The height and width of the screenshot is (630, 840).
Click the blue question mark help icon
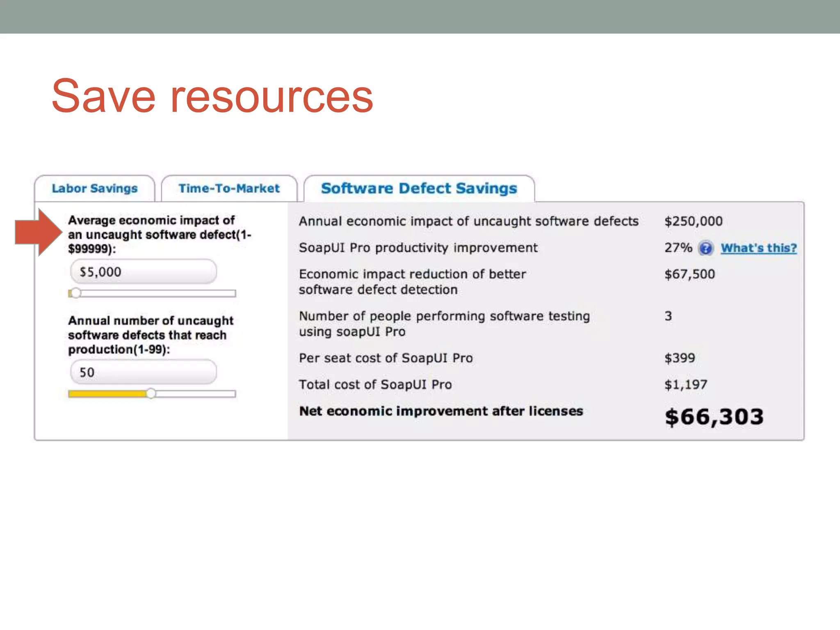[x=705, y=248]
